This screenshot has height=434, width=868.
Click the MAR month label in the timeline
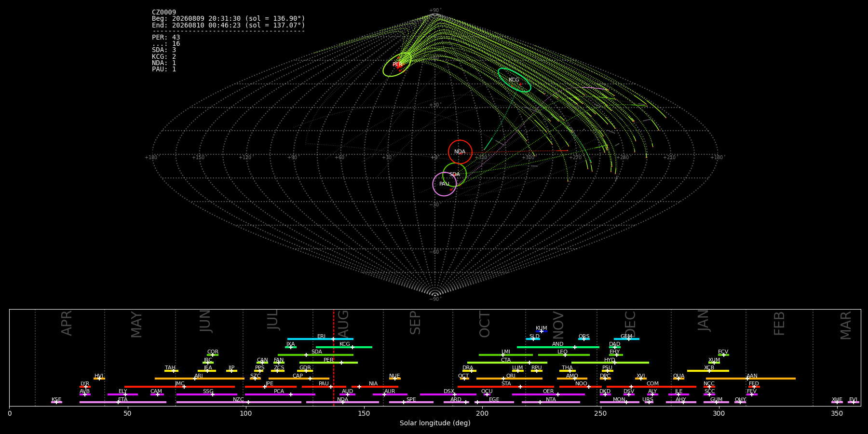[846, 325]
